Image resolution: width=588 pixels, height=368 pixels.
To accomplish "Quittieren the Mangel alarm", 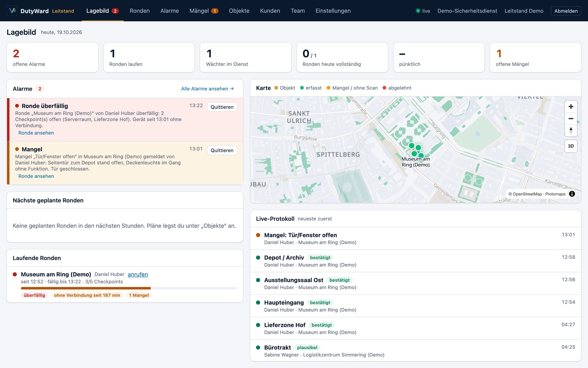I will (222, 150).
